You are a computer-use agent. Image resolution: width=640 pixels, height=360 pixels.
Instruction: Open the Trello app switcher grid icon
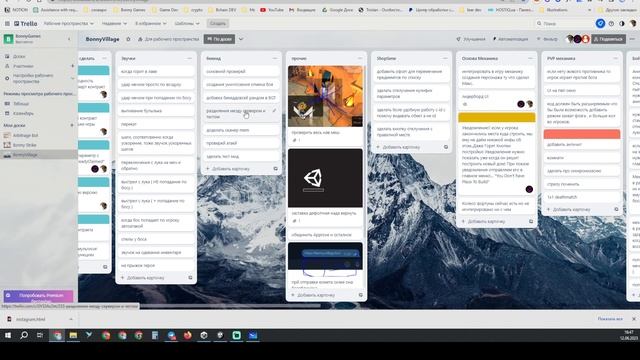coord(7,24)
